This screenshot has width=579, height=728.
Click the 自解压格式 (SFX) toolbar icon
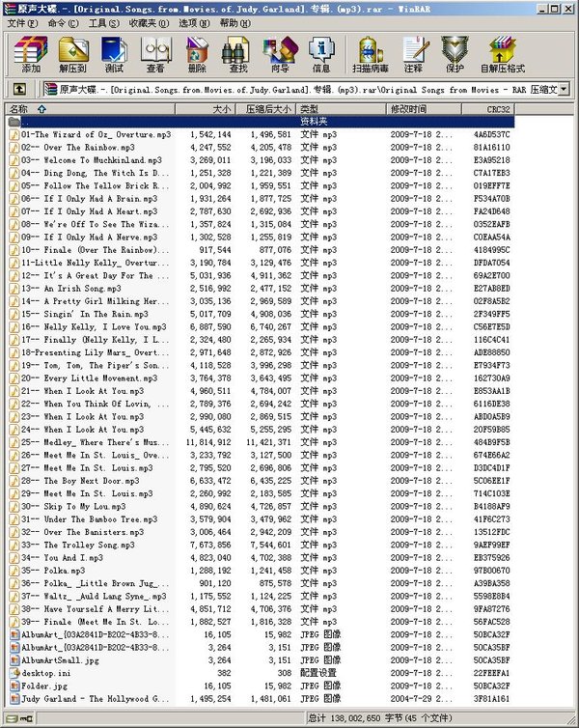(503, 54)
